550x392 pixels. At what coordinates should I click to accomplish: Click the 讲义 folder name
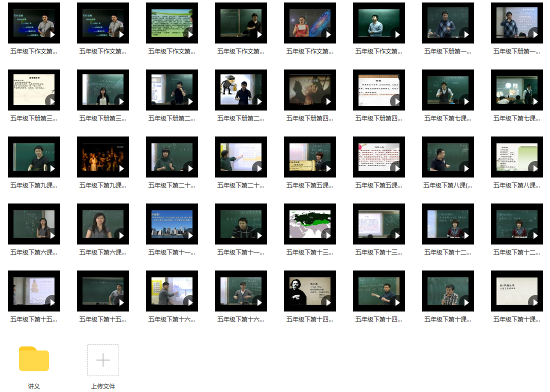(x=34, y=386)
